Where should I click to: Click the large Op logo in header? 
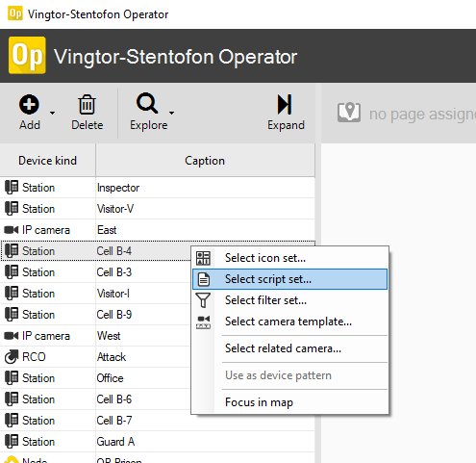click(27, 55)
